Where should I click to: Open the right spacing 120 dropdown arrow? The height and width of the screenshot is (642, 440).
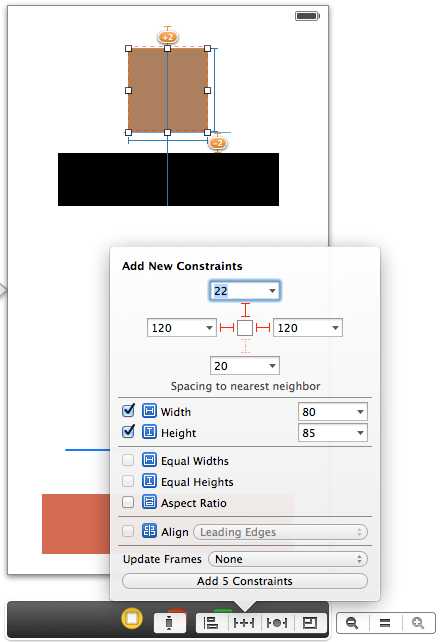point(335,328)
